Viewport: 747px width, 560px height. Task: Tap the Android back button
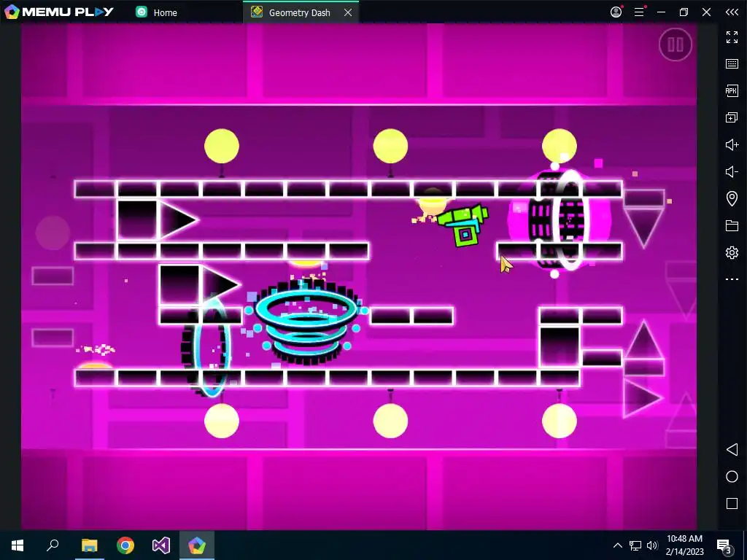click(x=732, y=449)
